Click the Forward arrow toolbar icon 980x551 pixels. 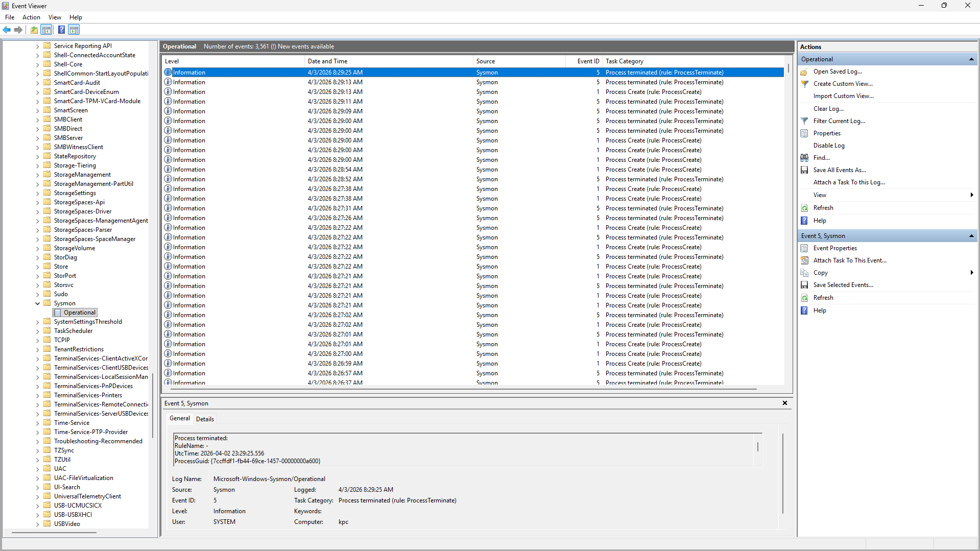(18, 30)
